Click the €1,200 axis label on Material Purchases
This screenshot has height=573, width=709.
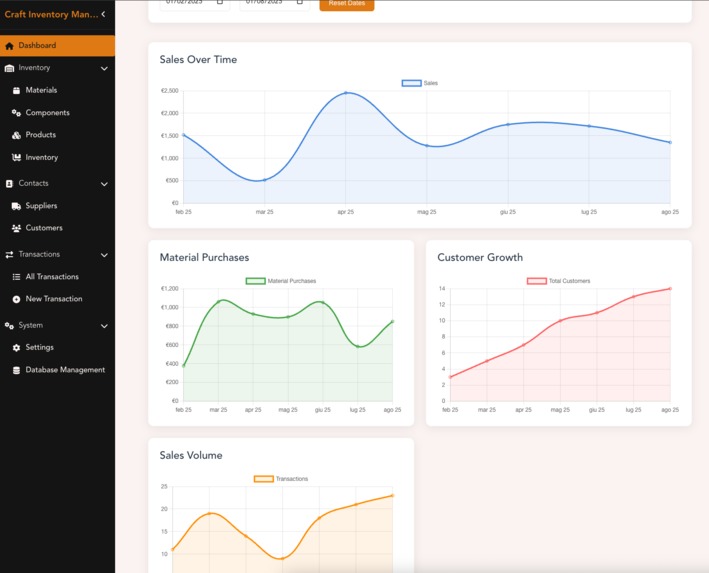click(170, 289)
